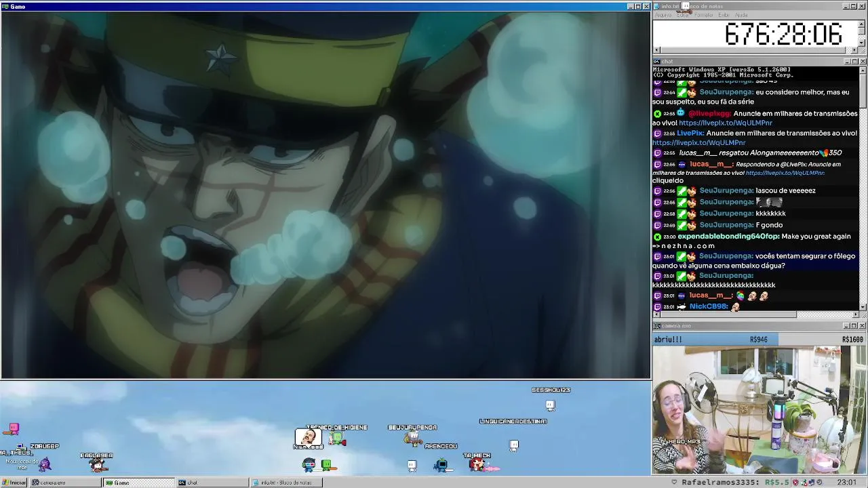The height and width of the screenshot is (488, 868).
Task: Click the anime video in the Game window
Action: [x=325, y=195]
